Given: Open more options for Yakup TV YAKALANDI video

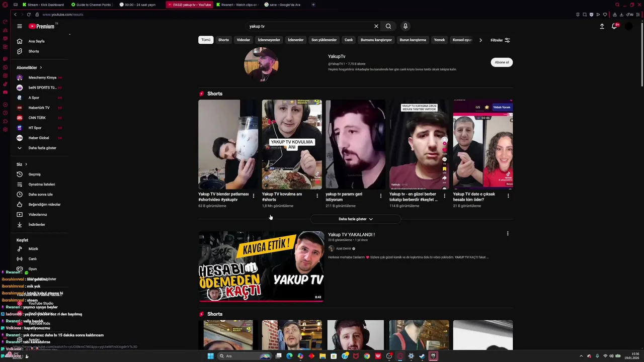Looking at the screenshot, I should (508, 234).
